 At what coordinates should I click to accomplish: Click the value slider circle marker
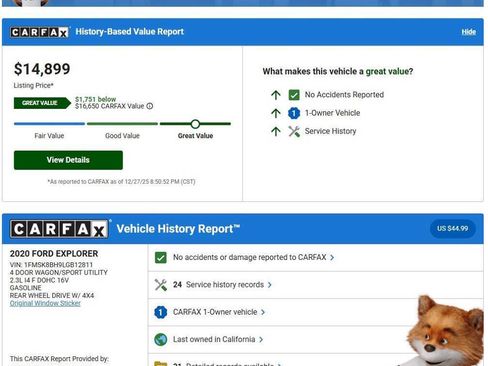click(195, 124)
